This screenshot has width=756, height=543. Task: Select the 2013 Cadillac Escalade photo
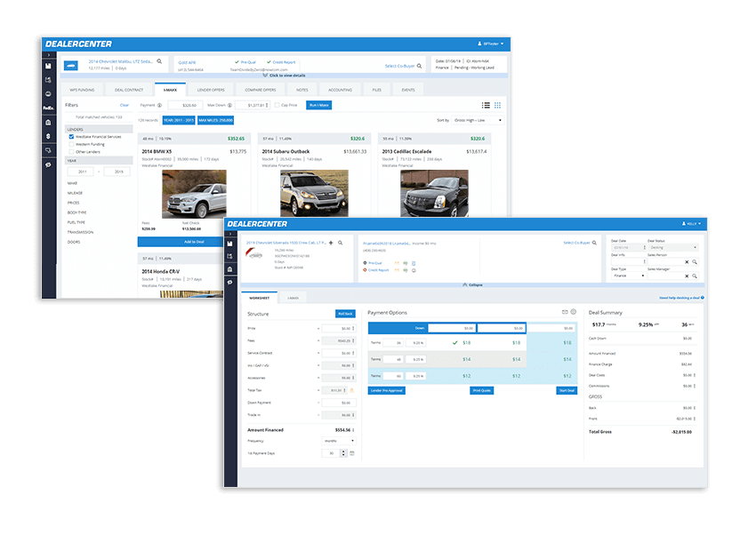434,193
